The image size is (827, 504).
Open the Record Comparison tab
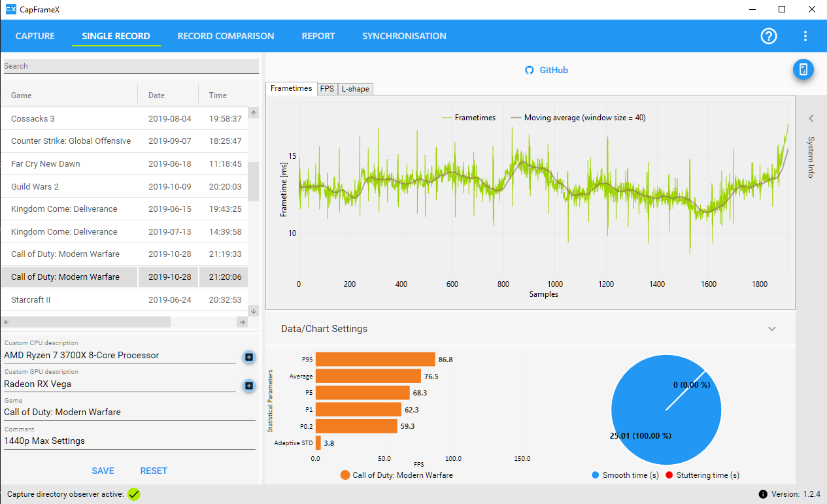(226, 36)
